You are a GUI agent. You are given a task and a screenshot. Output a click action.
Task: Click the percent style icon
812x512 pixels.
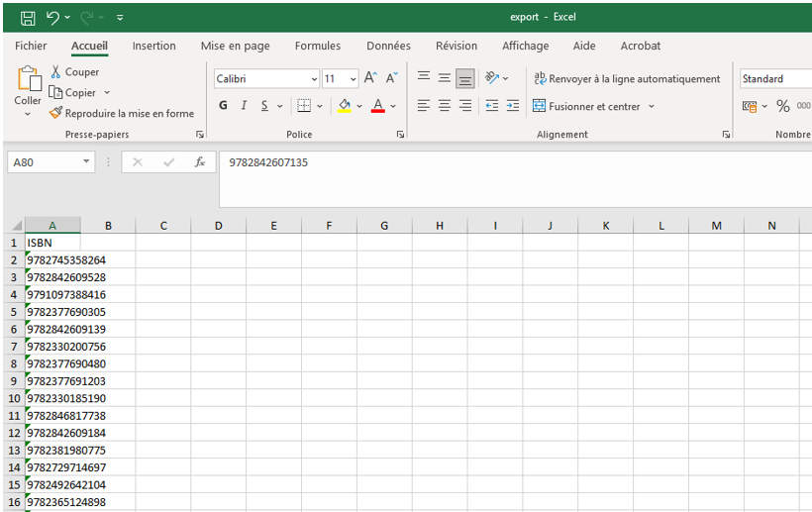point(782,106)
